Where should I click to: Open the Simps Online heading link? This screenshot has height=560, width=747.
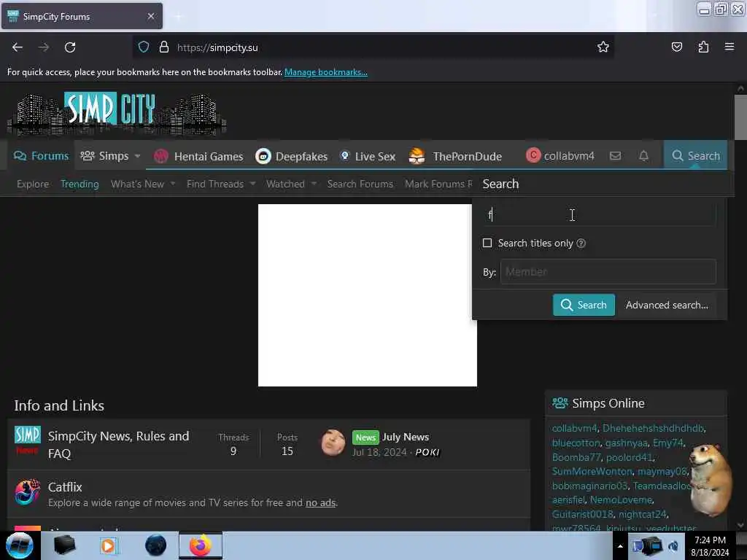click(608, 403)
